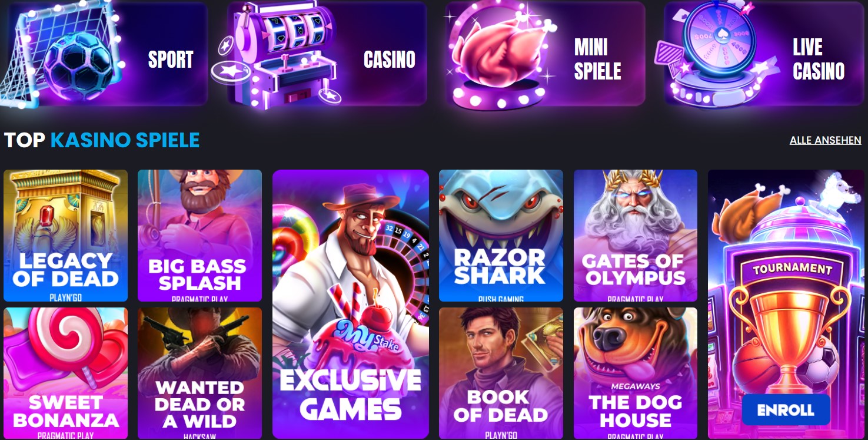Launch the Legacy of Dead game
This screenshot has width=868, height=440.
coord(65,236)
